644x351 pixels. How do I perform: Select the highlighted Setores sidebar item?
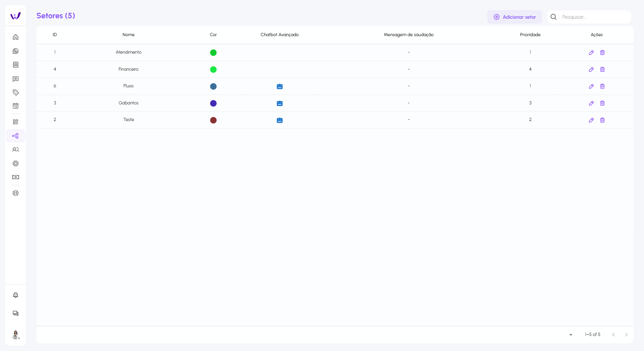15,136
